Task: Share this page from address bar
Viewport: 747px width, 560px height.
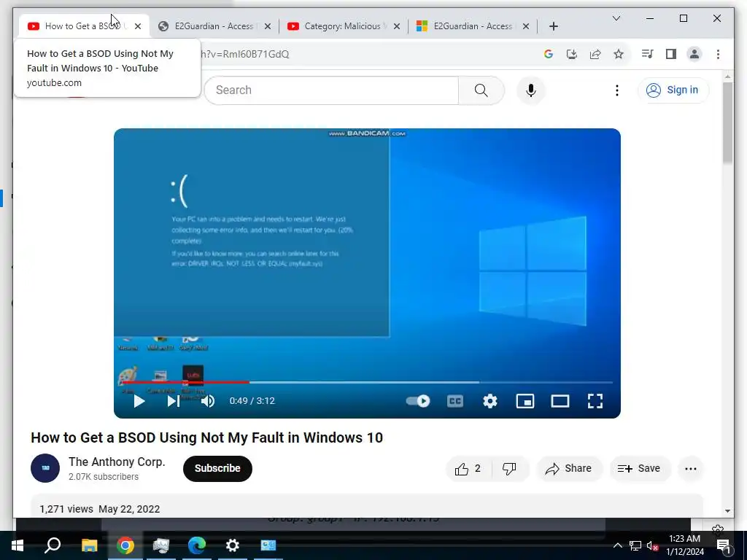Action: [x=595, y=54]
